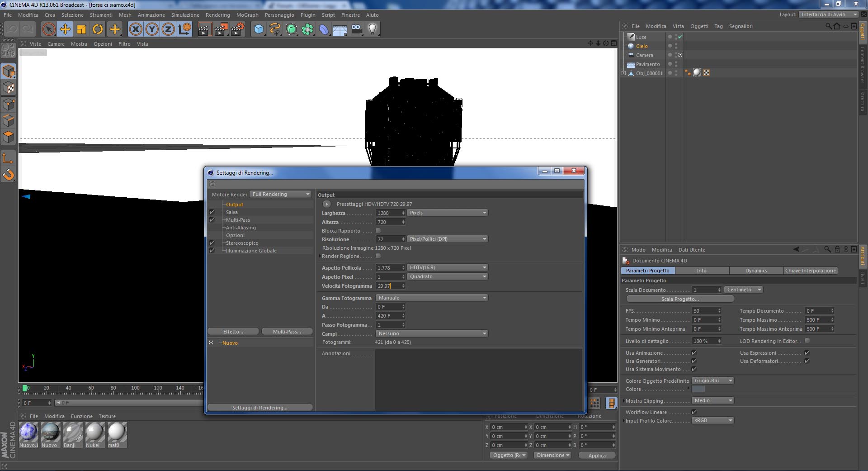
Task: Open the floor and environment objects icon
Action: 340,29
